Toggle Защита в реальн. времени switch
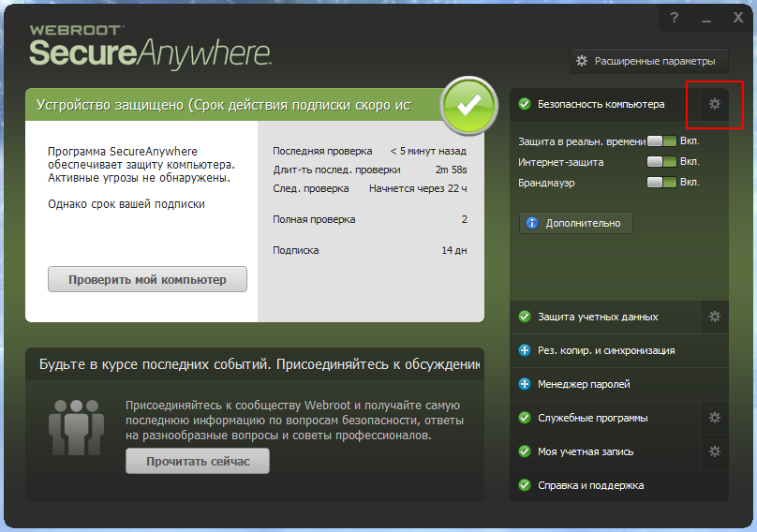The image size is (757, 532). (x=661, y=141)
